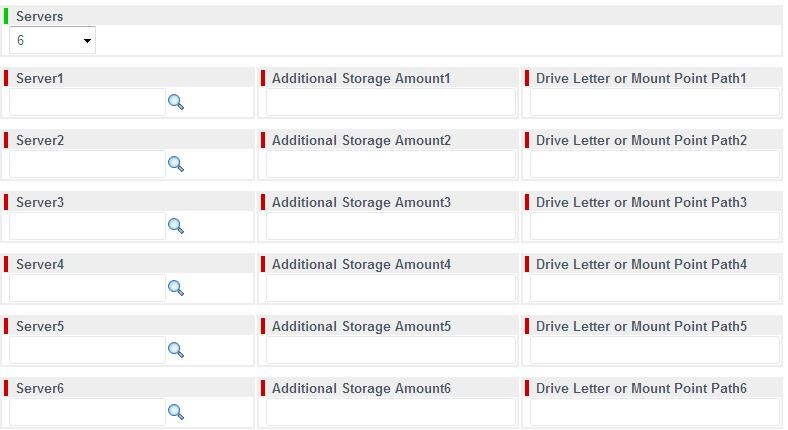
Task: Open the Server4 lookup search icon
Action: 176,288
